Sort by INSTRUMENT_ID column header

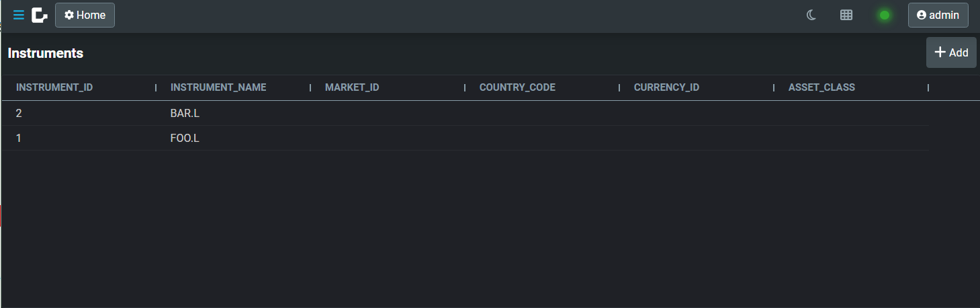pos(54,87)
